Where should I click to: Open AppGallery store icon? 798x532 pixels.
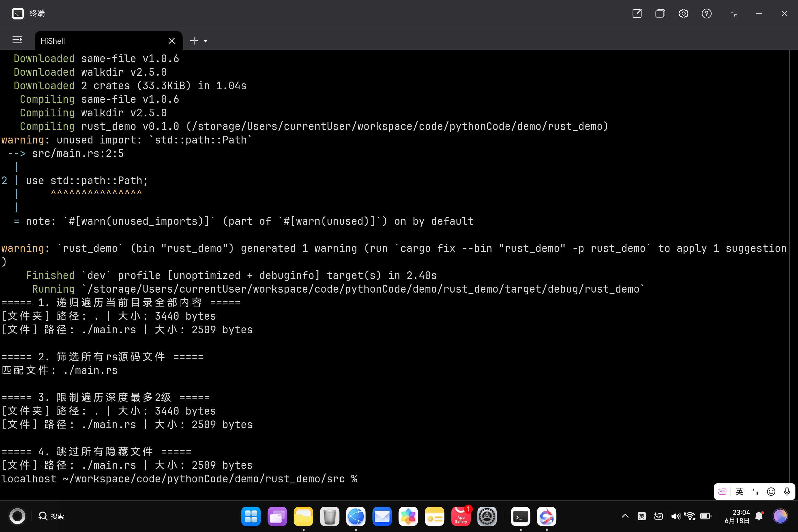pyautogui.click(x=461, y=516)
